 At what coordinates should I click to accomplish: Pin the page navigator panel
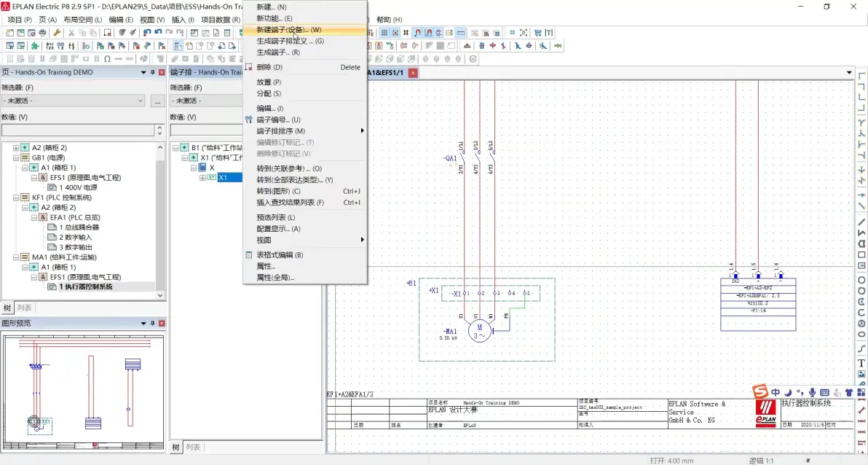(152, 72)
